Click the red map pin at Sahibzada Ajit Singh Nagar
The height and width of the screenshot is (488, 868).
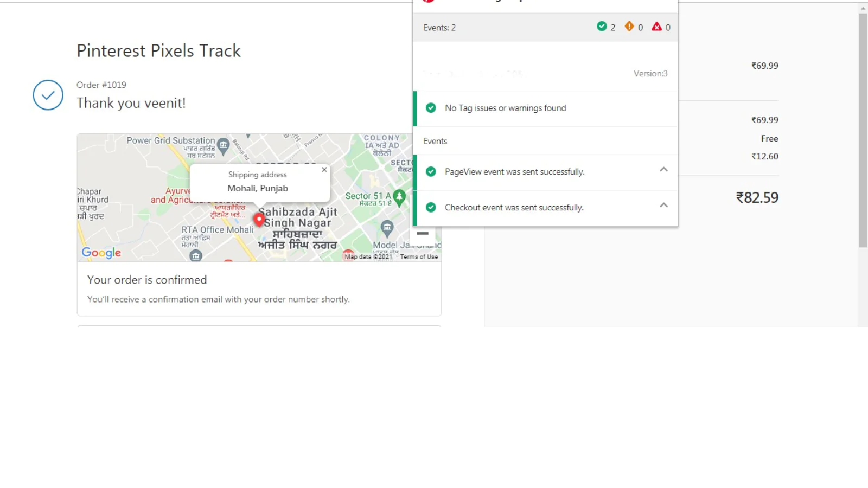(259, 219)
